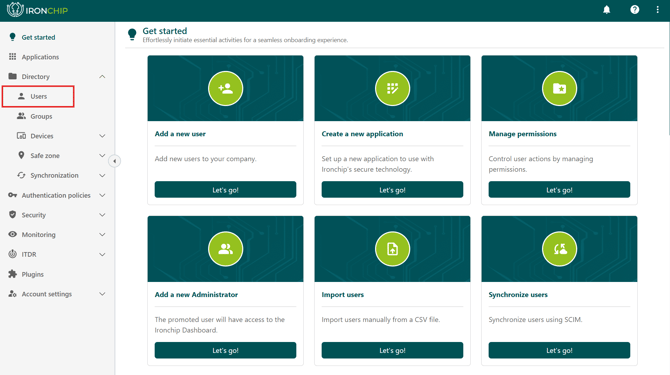Viewport: 670px width, 375px height.
Task: Click the Import users file upload icon
Action: coord(392,249)
